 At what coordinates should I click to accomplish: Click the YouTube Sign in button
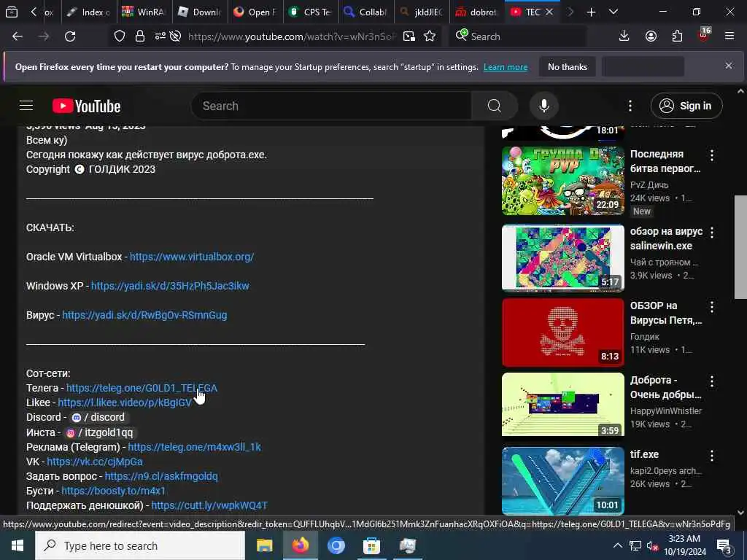tap(686, 106)
